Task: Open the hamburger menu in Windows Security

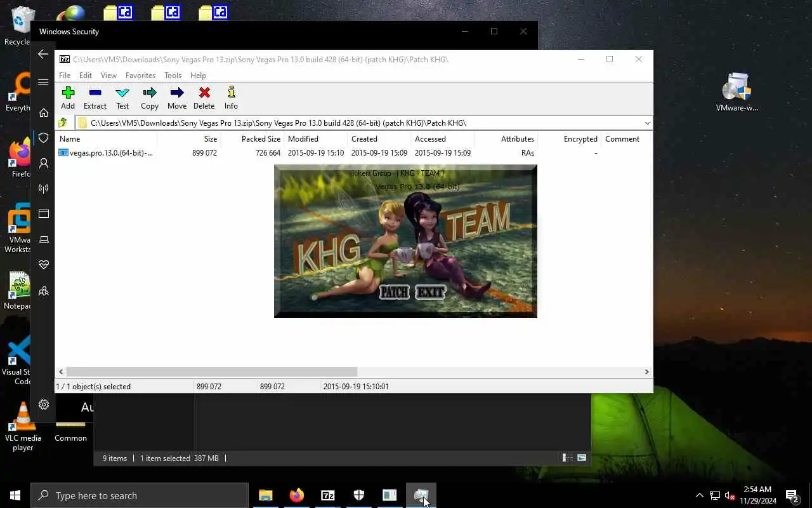Action: click(x=43, y=83)
